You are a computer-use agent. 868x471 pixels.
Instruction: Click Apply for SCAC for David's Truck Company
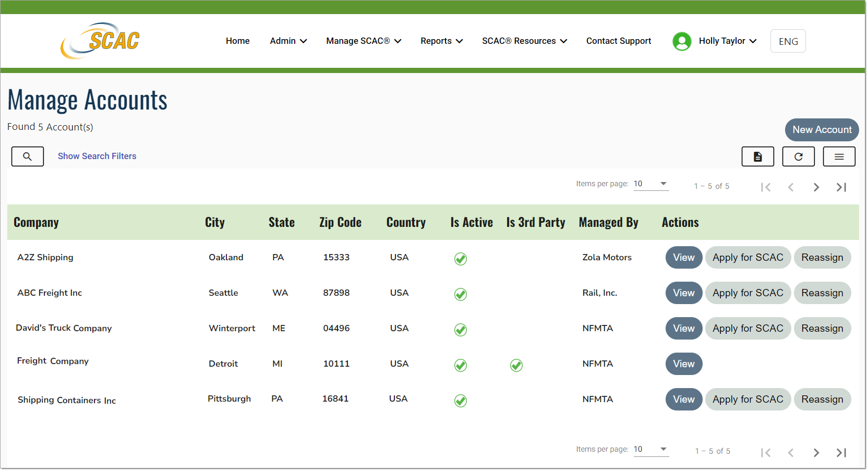[748, 328]
